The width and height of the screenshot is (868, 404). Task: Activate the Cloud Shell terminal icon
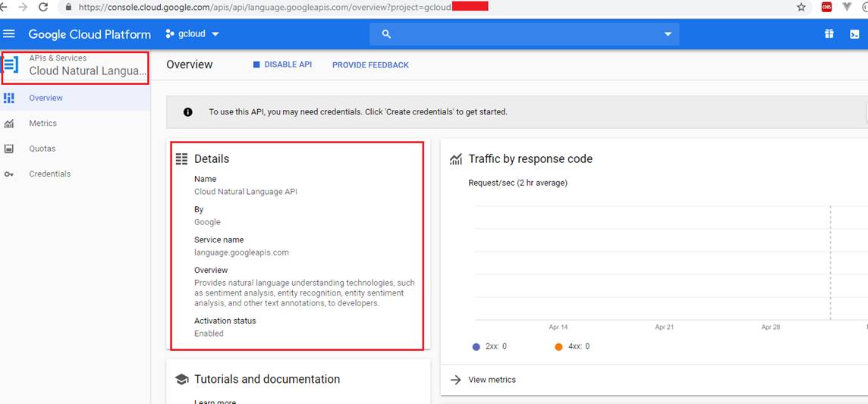click(x=854, y=33)
